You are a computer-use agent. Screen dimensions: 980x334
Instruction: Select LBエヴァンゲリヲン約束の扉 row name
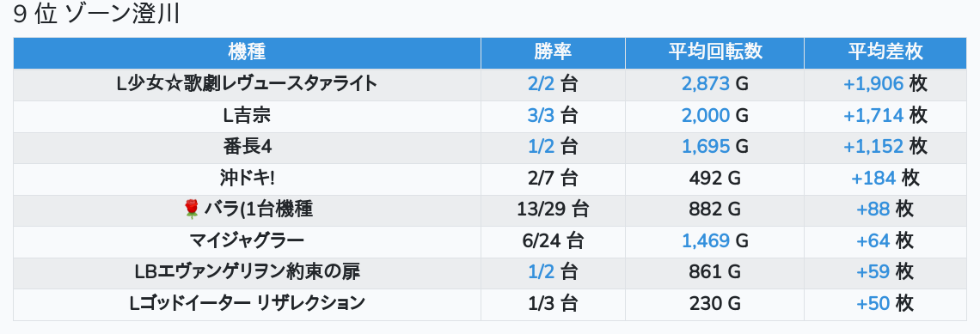point(247,272)
